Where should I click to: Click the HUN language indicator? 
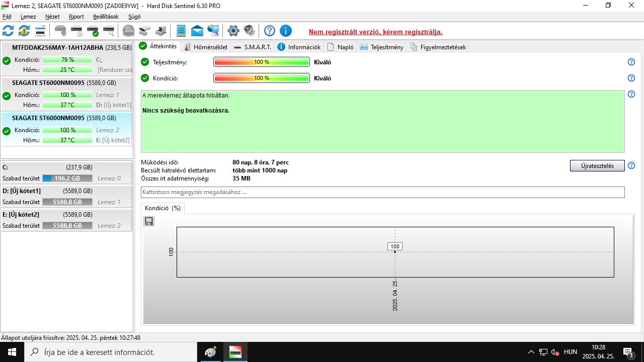click(571, 352)
